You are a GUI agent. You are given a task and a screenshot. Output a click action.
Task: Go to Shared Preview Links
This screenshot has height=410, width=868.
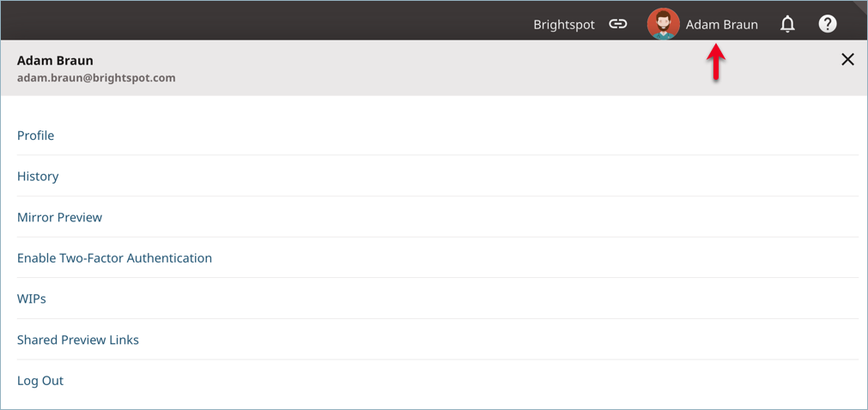point(78,340)
